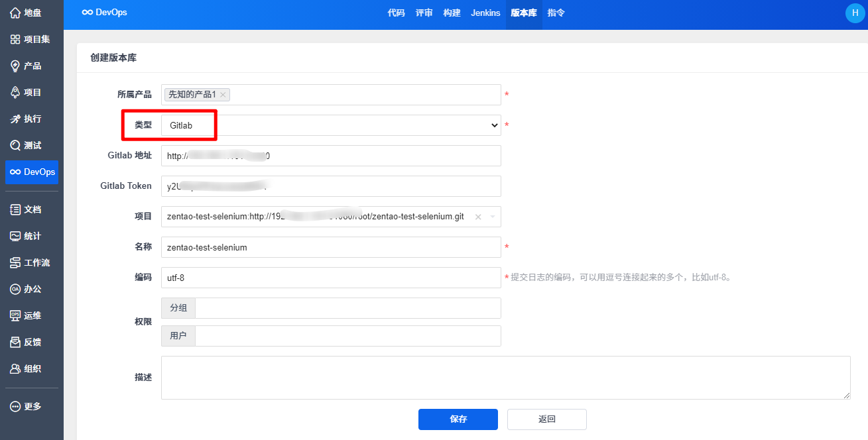Open 测试 magnifier icon in sidebar

pyautogui.click(x=15, y=145)
